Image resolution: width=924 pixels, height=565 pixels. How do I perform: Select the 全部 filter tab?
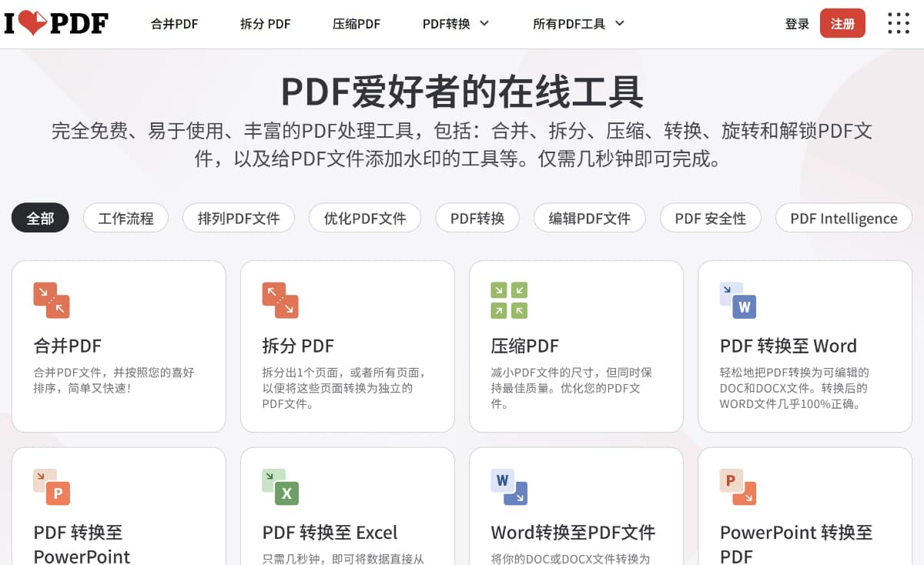pyautogui.click(x=40, y=218)
